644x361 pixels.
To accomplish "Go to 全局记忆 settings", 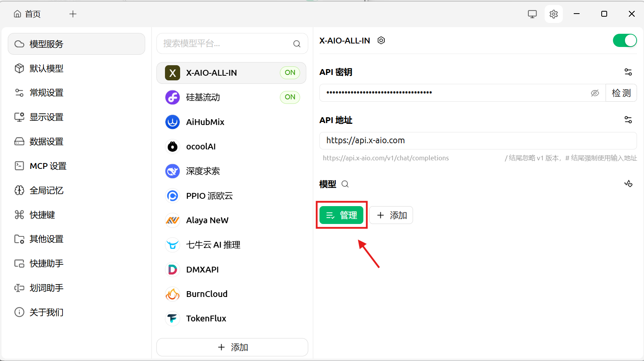I will coord(76,190).
